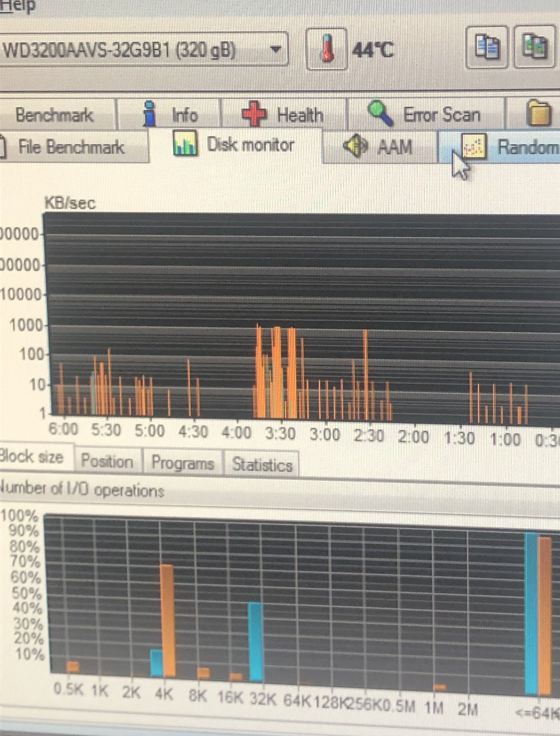Select the Position sub-tab
Image resolution: width=560 pixels, height=736 pixels.
107,461
